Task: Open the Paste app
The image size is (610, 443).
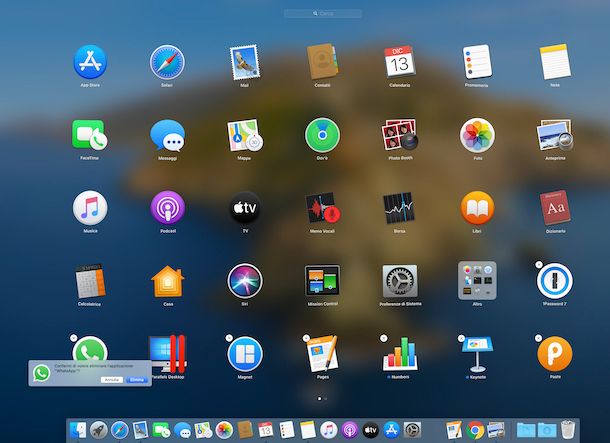Action: (555, 354)
